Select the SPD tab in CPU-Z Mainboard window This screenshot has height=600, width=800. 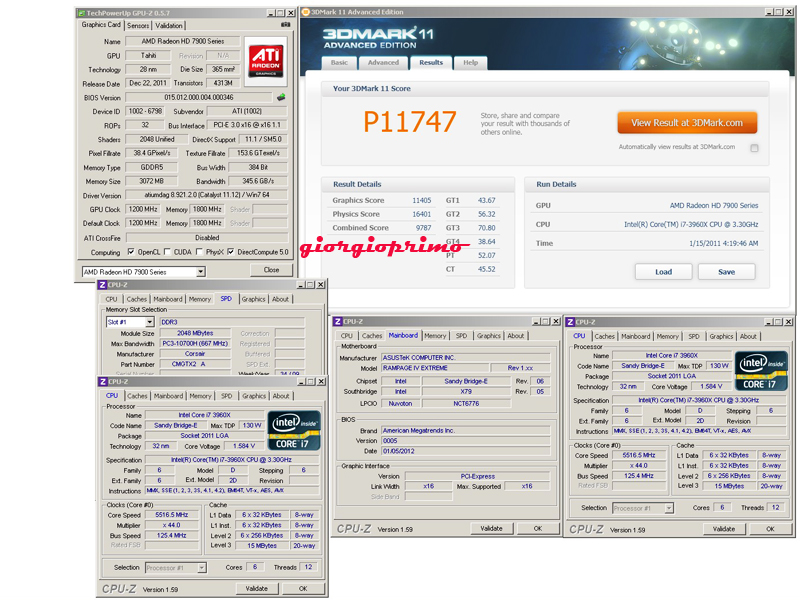tap(461, 336)
